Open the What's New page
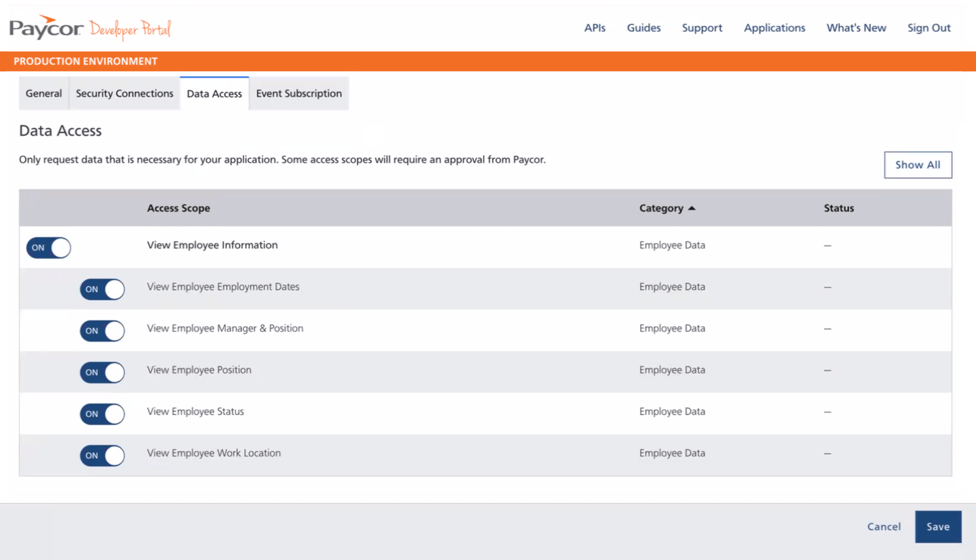976x560 pixels. tap(856, 28)
